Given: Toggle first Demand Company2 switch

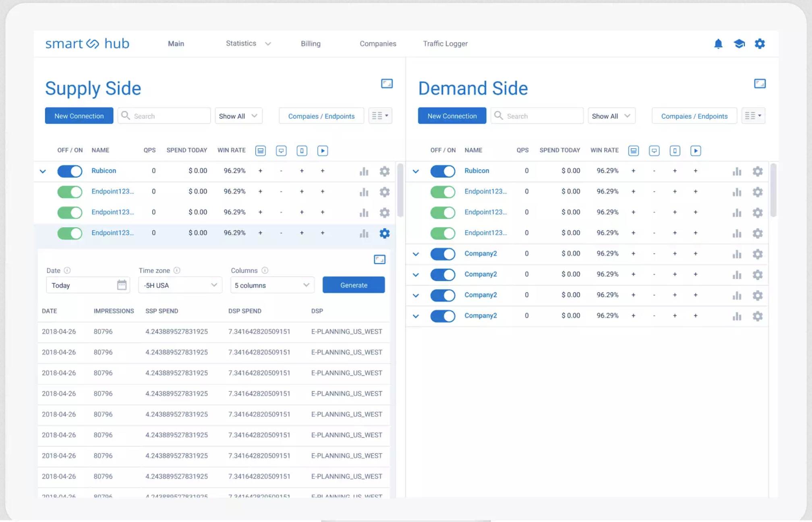Looking at the screenshot, I should pos(443,254).
